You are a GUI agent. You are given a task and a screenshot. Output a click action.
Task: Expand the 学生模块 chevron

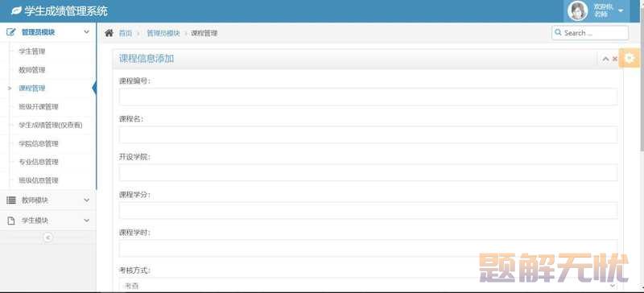(86, 221)
